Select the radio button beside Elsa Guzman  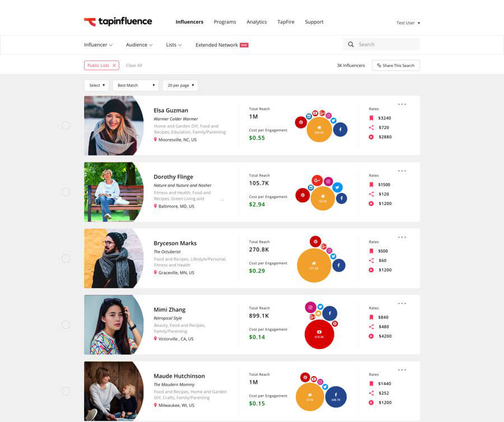(x=66, y=125)
